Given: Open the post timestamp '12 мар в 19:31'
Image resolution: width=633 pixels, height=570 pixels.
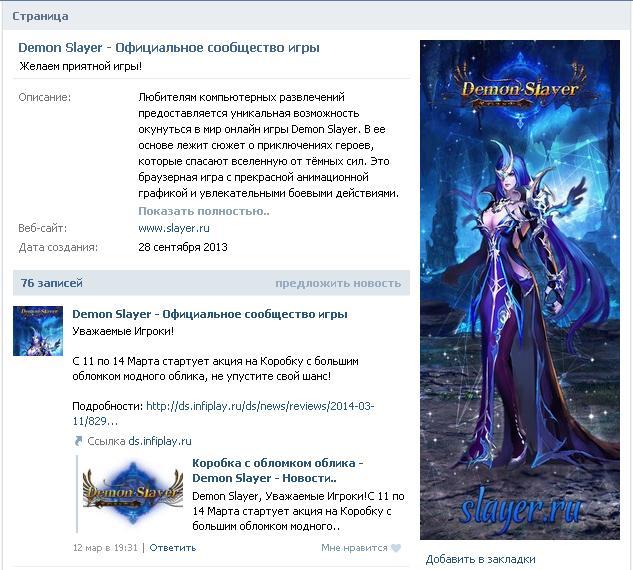Looking at the screenshot, I should [x=105, y=548].
